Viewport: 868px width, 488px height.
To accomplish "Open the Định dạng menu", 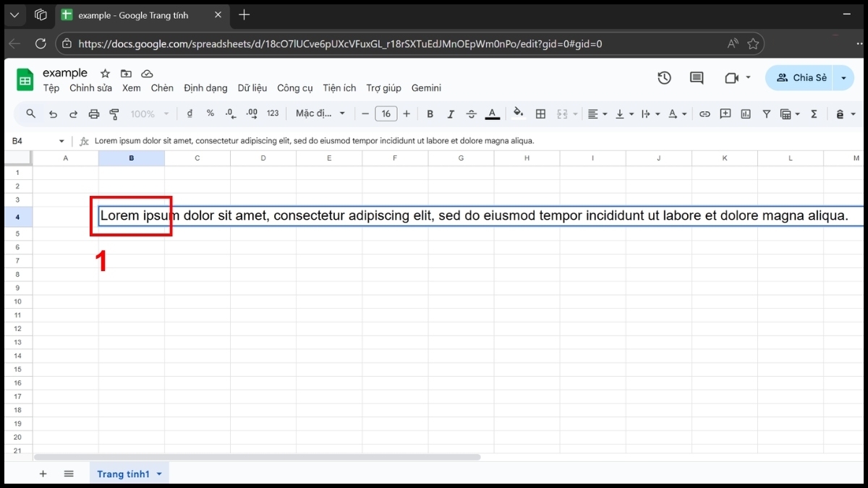I will tap(205, 87).
